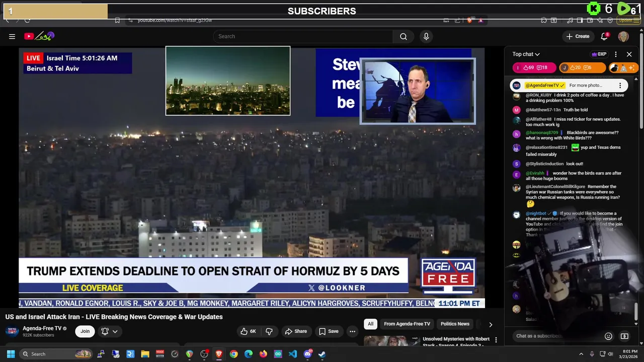
Task: Open the chat emoji picker
Action: (608, 336)
